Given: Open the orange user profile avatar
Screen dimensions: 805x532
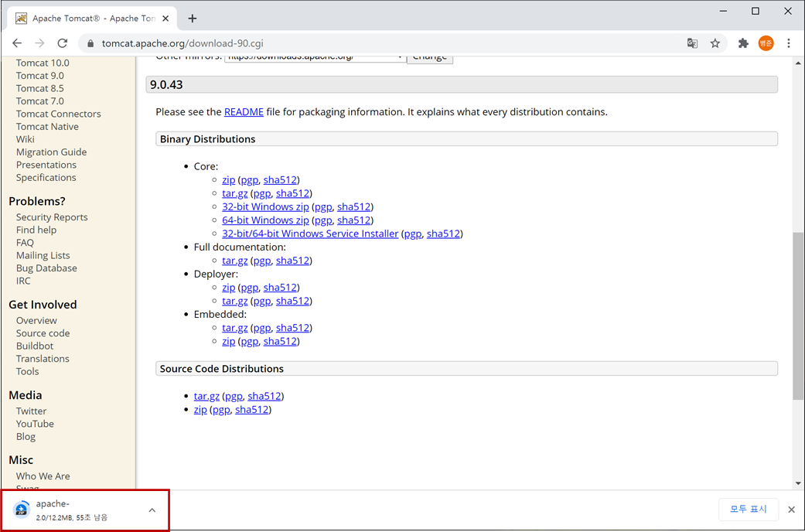Looking at the screenshot, I should [766, 43].
